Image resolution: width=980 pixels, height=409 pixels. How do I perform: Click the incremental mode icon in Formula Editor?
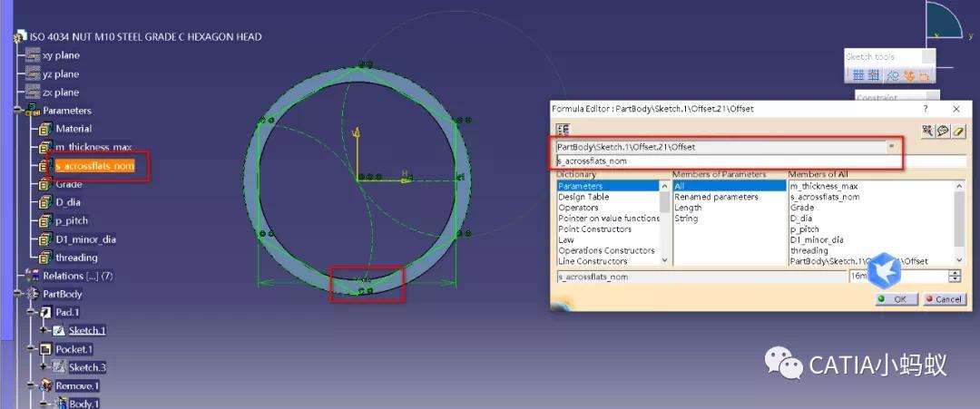[563, 130]
